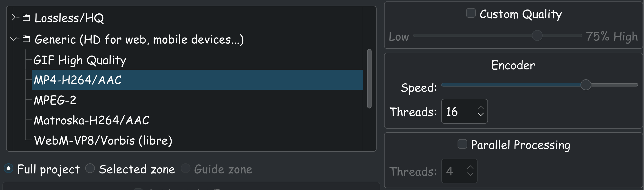644x190 pixels.
Task: Choose the MPEG-2 render preset
Action: tap(55, 100)
